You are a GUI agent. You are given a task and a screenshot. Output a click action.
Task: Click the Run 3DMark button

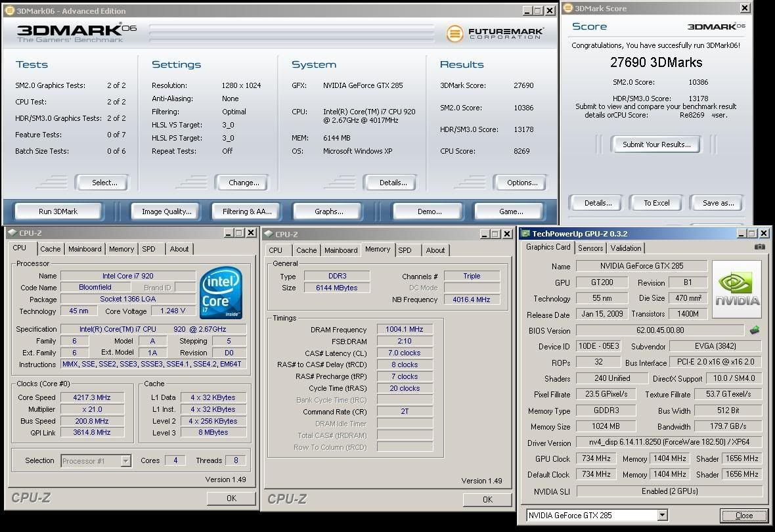click(58, 211)
